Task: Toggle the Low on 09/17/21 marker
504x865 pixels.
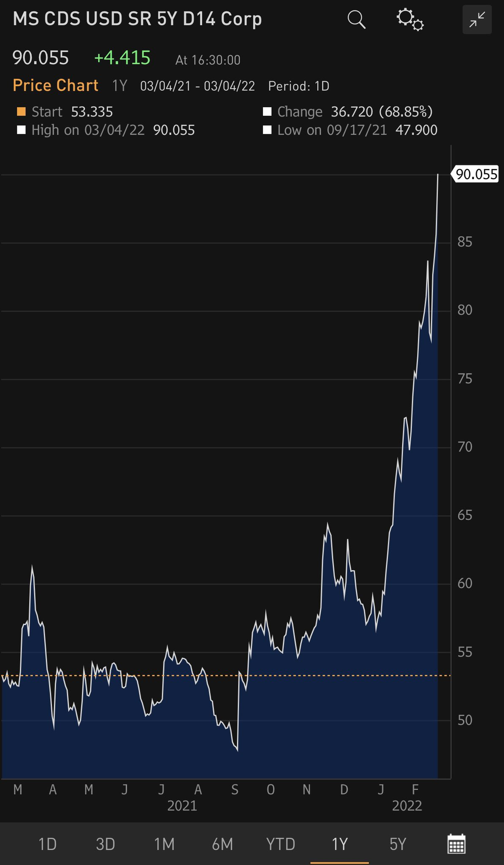Action: [267, 130]
